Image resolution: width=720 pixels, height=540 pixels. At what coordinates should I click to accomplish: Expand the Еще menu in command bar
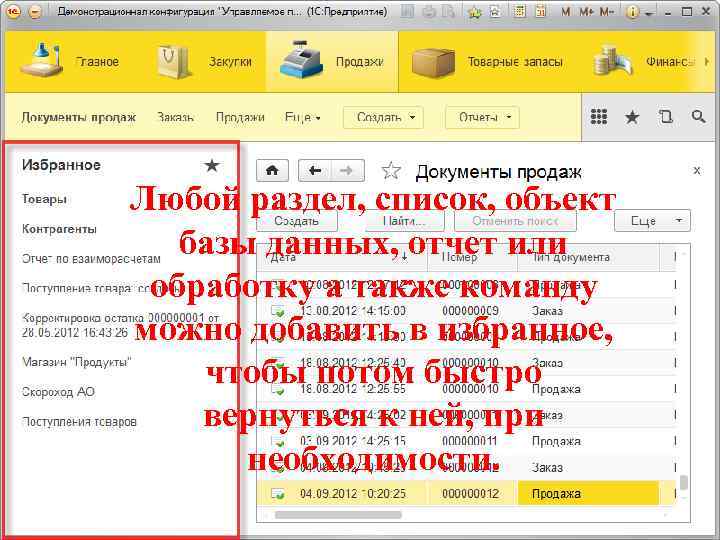(x=303, y=118)
